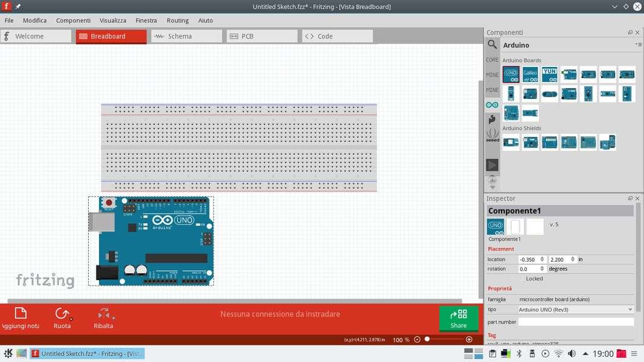Click the zoom out minus icon
Viewport: 644px width, 362px height.
[x=417, y=340]
